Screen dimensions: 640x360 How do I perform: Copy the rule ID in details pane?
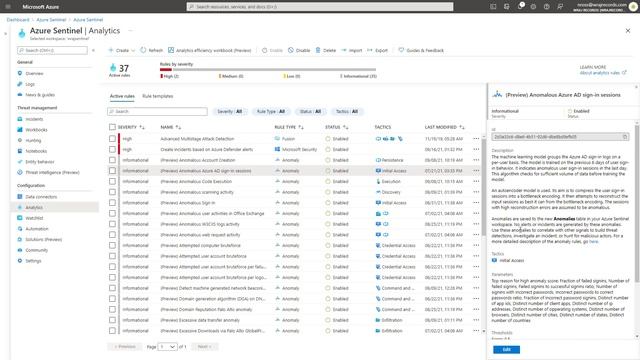[x=624, y=137]
